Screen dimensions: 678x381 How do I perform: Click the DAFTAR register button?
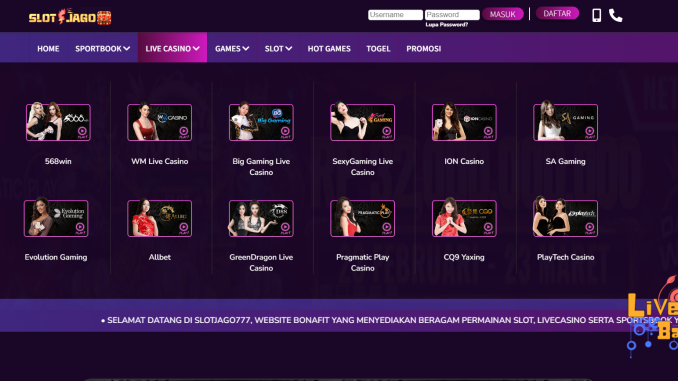click(x=557, y=13)
